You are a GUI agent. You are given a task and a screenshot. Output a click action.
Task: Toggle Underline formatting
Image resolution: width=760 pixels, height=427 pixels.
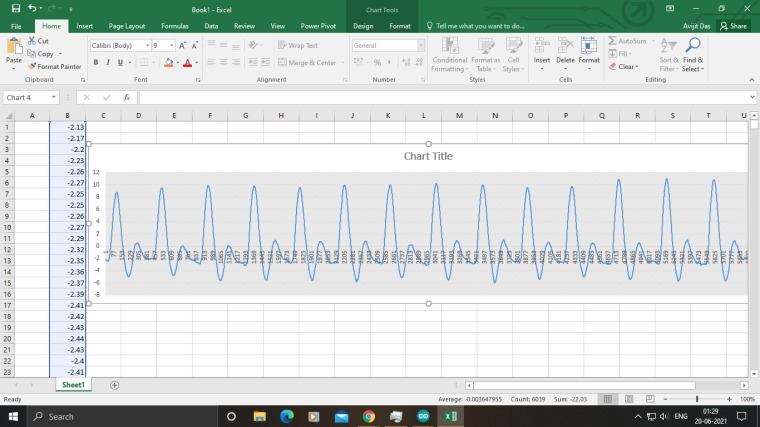pyautogui.click(x=120, y=63)
